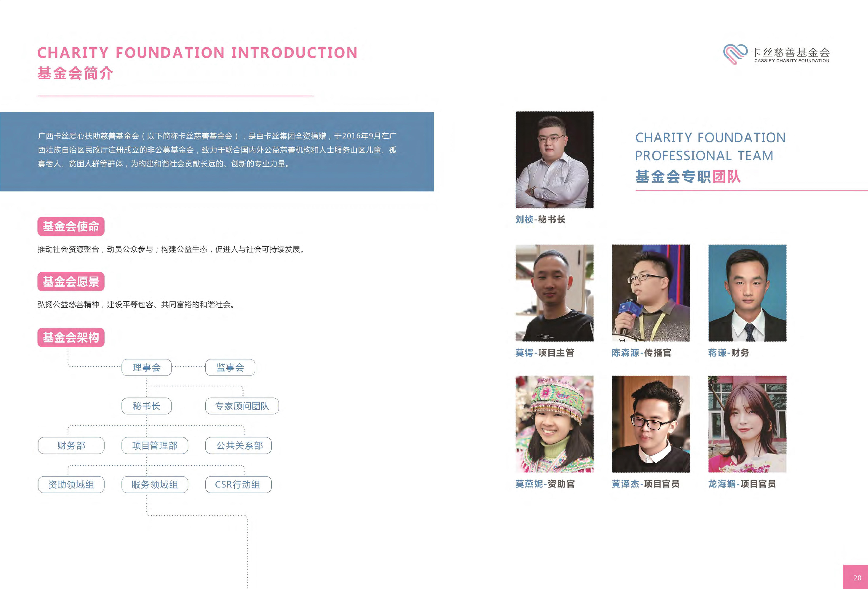Click the blue introduction paragraph about 广西卡丝爱心扶助慈善基金会
This screenshot has height=589, width=868.
pos(217,150)
